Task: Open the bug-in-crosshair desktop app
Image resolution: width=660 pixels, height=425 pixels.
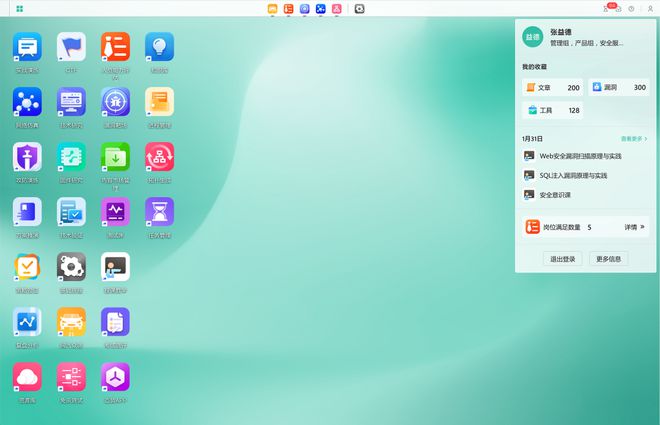Action: [x=115, y=102]
